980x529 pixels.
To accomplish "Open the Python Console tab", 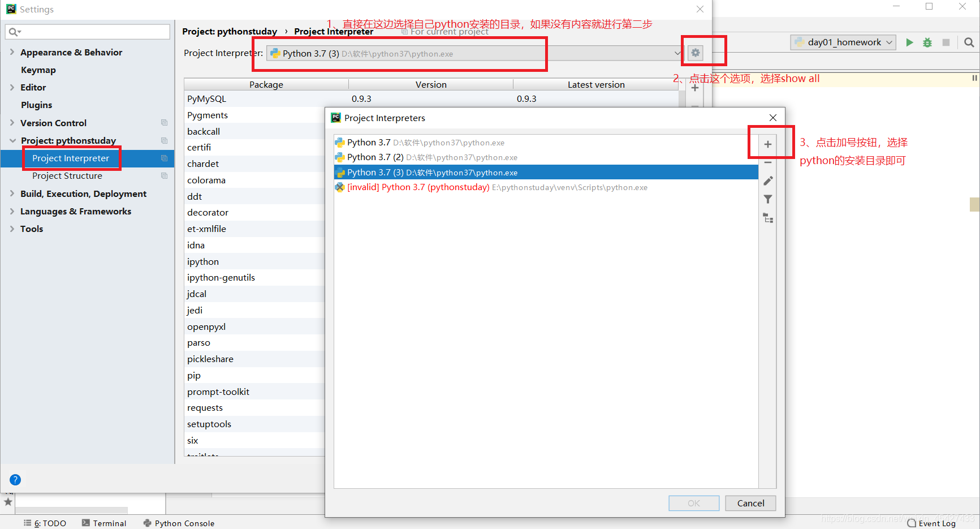I will [179, 523].
